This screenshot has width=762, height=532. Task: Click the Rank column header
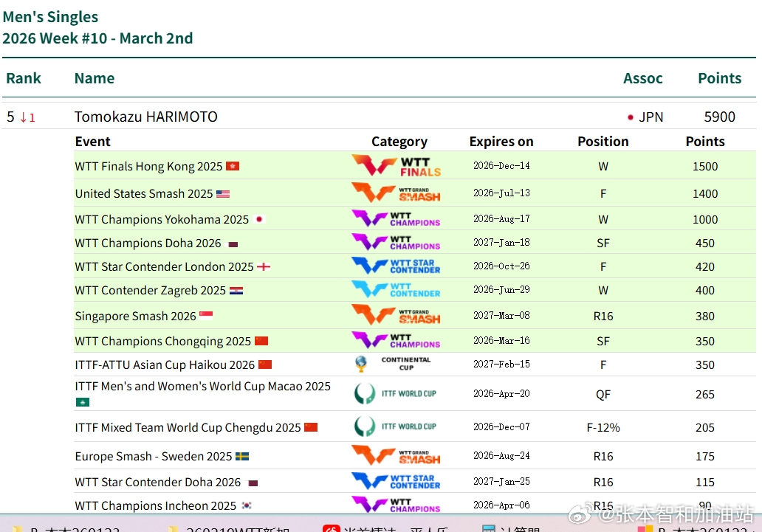24,78
